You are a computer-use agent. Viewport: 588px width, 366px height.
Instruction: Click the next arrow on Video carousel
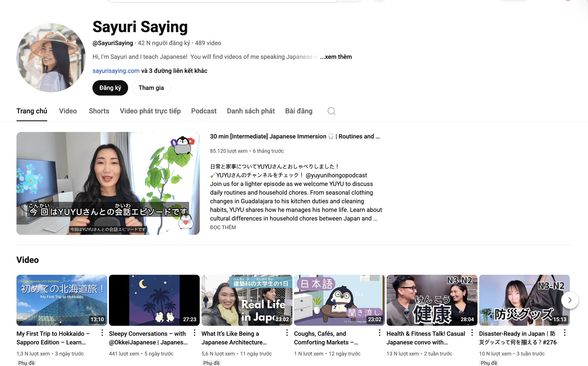tap(570, 300)
